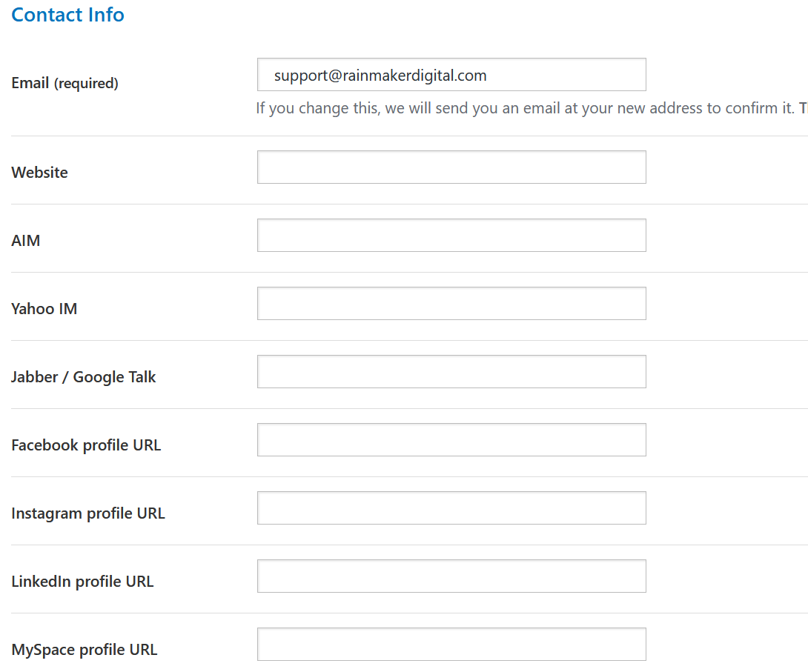Click the MySpace profile URL label

point(85,650)
